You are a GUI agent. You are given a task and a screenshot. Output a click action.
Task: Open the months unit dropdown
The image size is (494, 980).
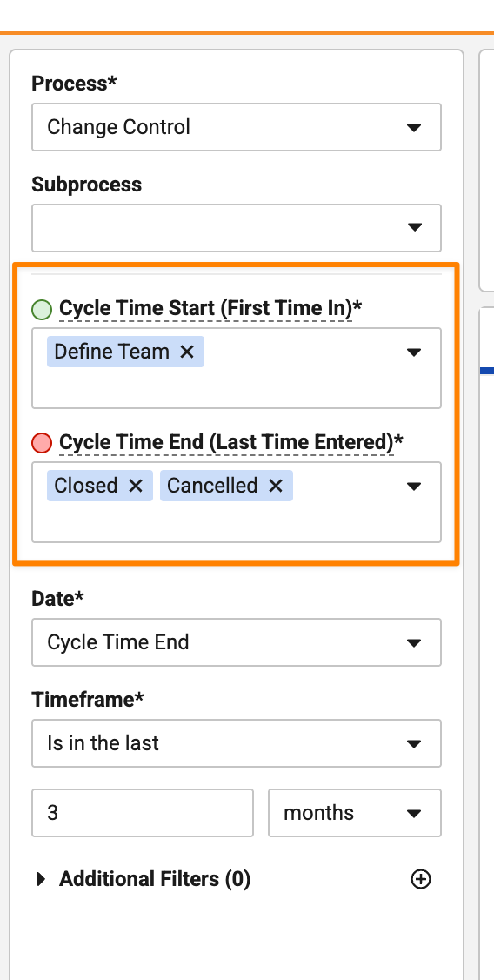click(355, 813)
